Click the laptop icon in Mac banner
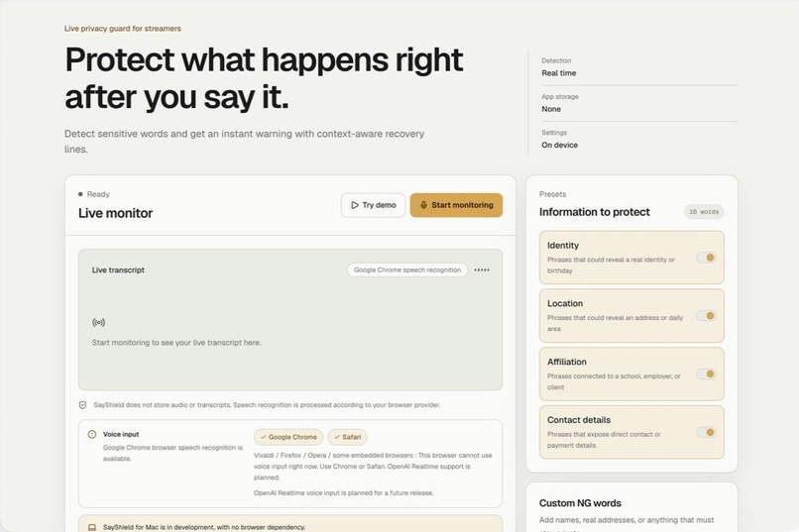799x532 pixels. coord(92,527)
